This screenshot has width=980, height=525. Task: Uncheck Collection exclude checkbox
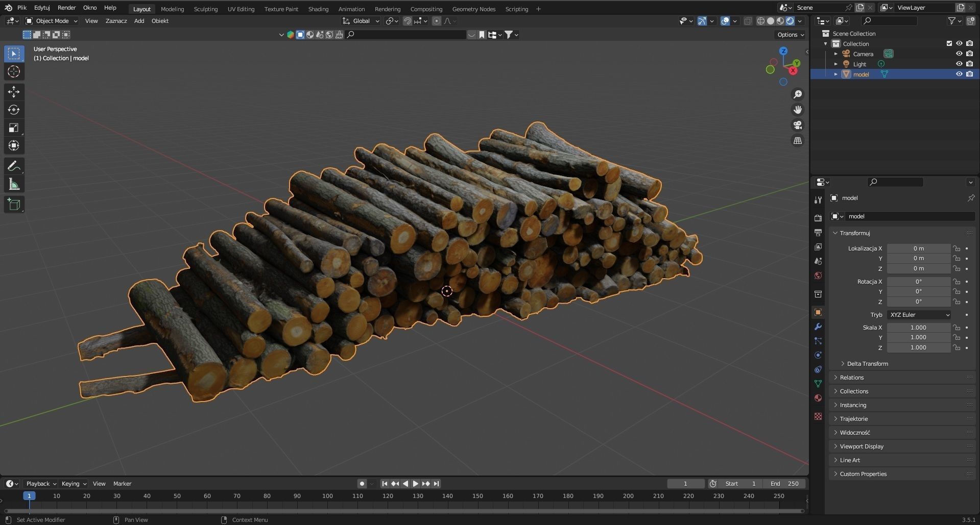click(949, 43)
